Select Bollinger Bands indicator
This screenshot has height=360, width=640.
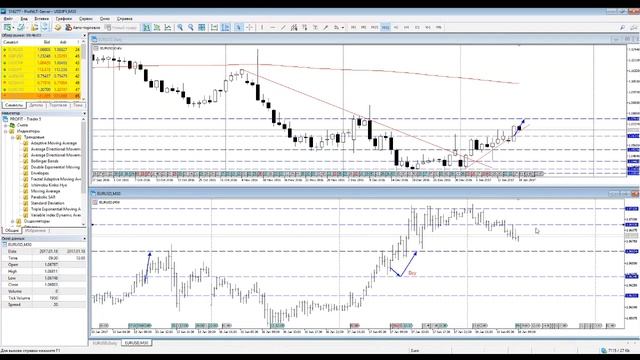pyautogui.click(x=44, y=161)
